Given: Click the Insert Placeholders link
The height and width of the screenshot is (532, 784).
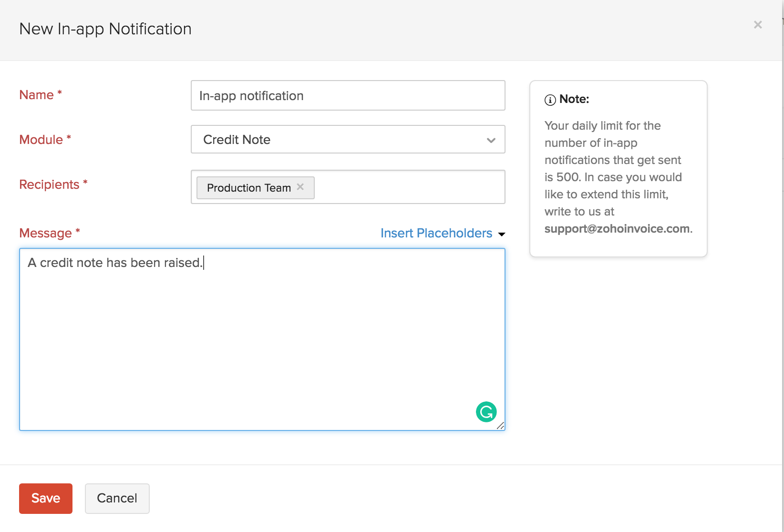Looking at the screenshot, I should [436, 233].
